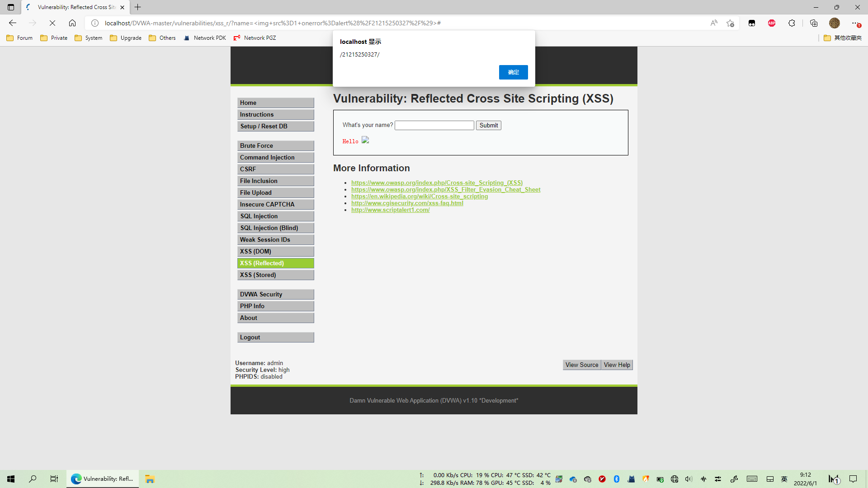This screenshot has height=488, width=868.
Task: Open File Explorer from taskbar
Action: point(150,479)
